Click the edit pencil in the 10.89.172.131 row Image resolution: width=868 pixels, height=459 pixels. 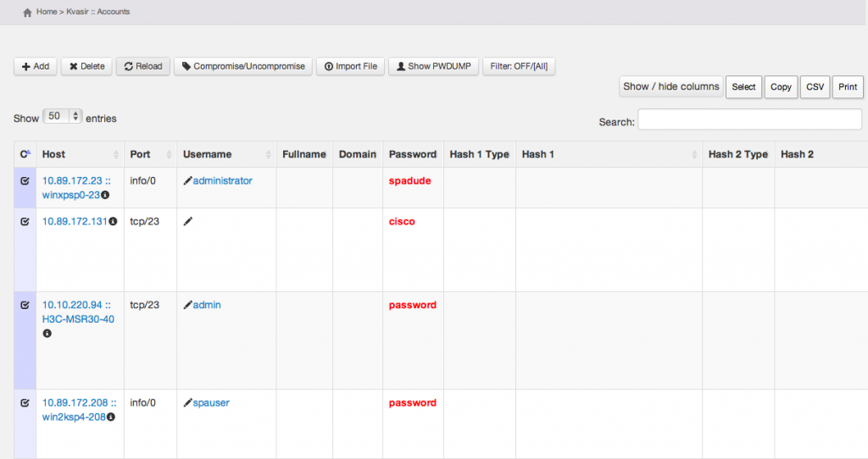pos(188,221)
